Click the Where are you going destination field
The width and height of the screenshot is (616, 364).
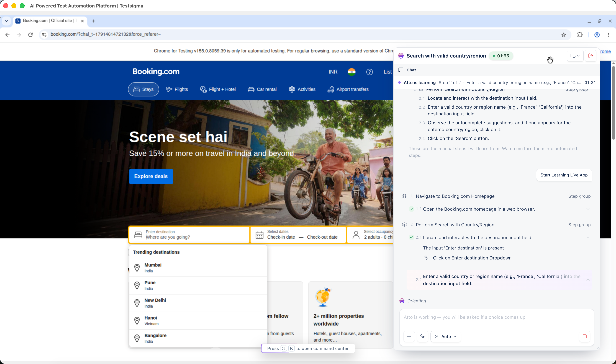tap(189, 235)
